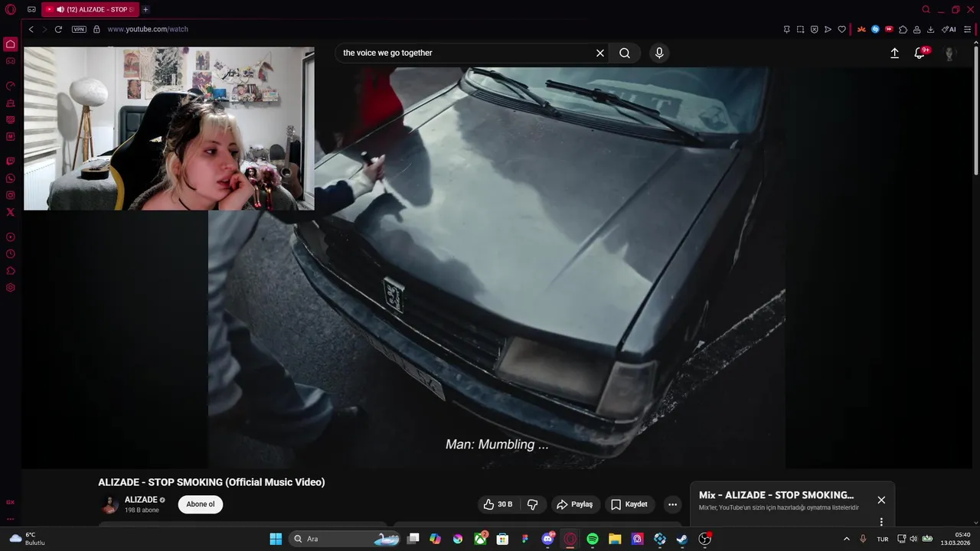
Task: Open the more actions three-dot menu
Action: click(x=672, y=504)
